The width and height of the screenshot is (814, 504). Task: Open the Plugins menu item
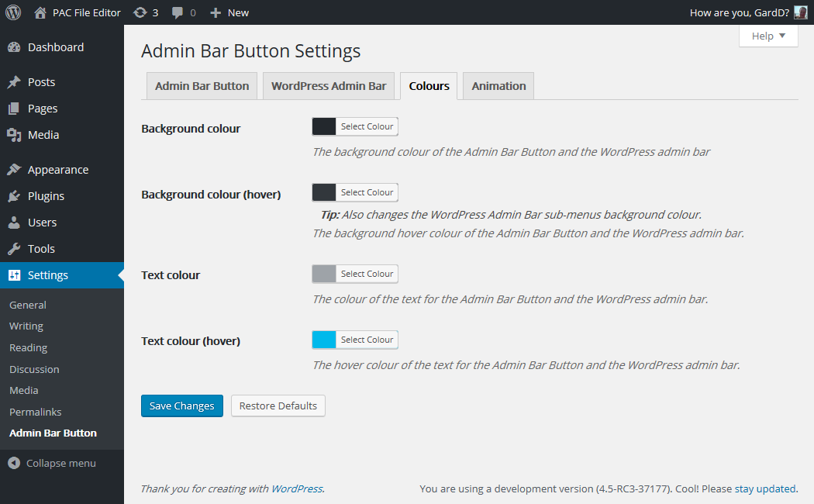pos(46,196)
